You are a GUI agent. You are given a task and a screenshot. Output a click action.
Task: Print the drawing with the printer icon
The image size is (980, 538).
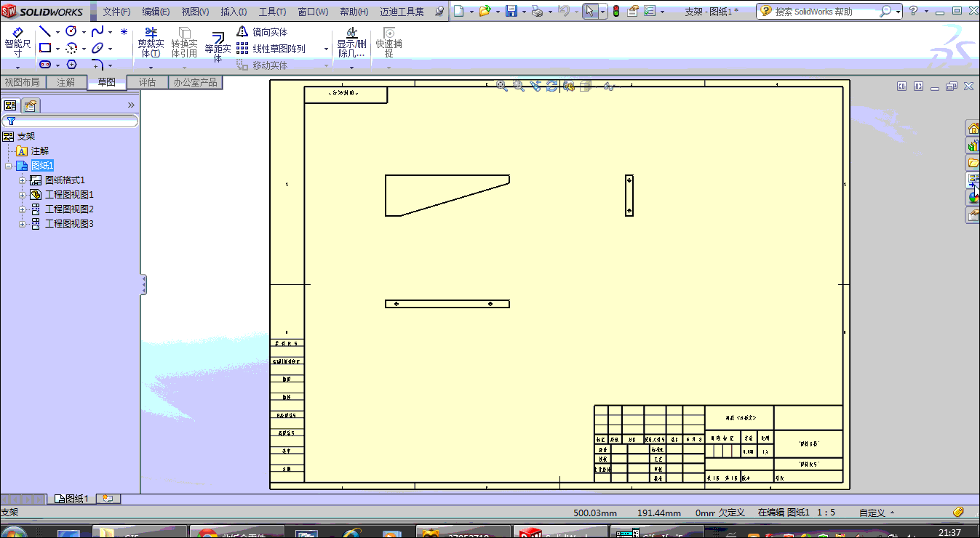click(536, 11)
